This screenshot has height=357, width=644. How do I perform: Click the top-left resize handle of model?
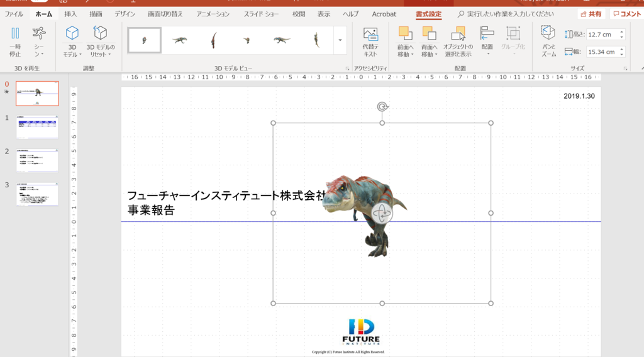click(273, 123)
